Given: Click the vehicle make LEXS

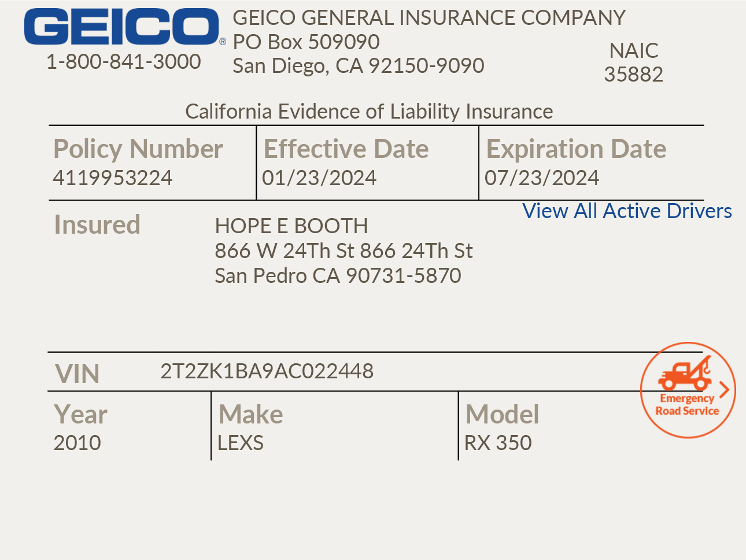Looking at the screenshot, I should coord(240,443).
